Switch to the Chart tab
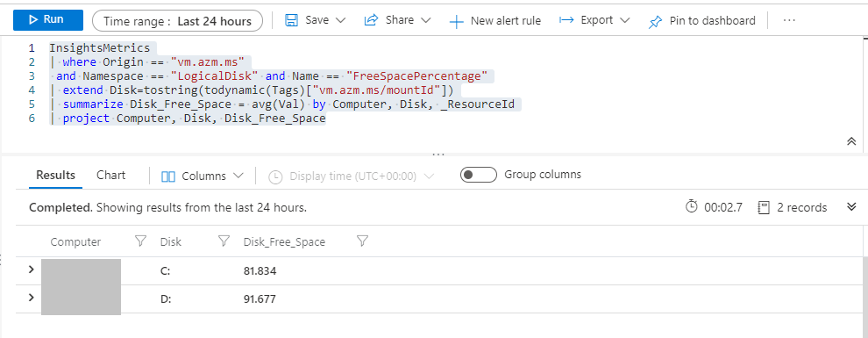The width and height of the screenshot is (868, 338). pos(110,175)
